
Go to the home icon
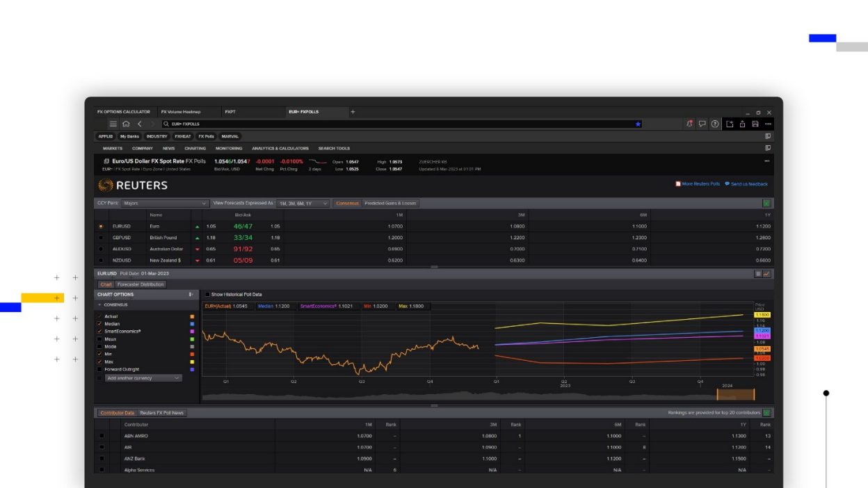126,124
